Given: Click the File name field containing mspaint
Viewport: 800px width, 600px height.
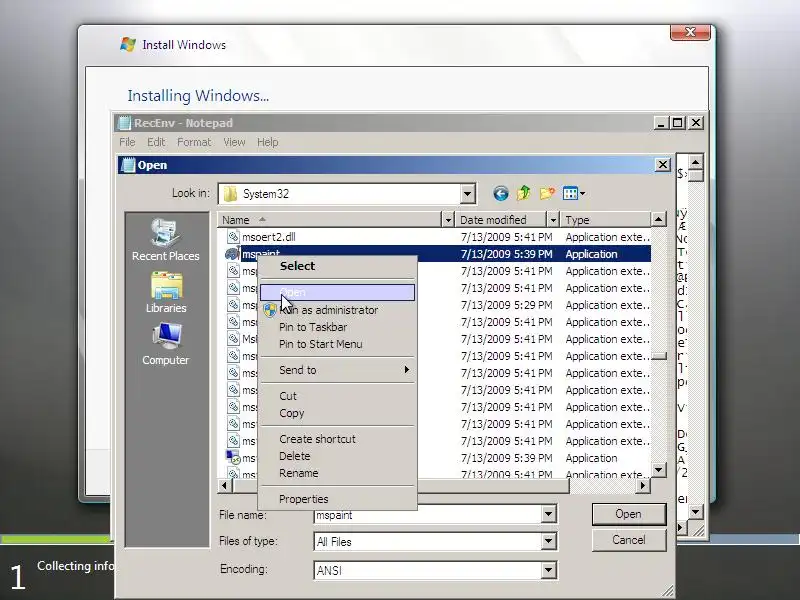Looking at the screenshot, I should point(428,515).
